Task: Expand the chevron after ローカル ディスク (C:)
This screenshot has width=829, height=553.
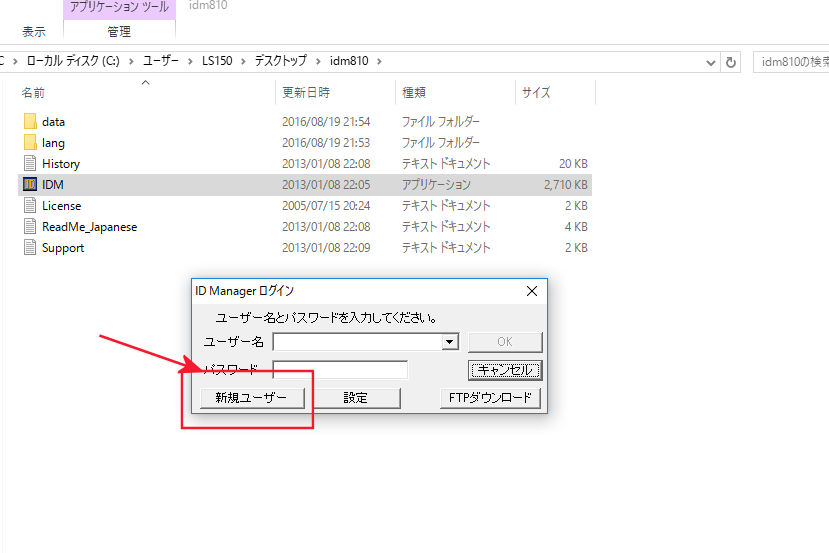Action: (131, 61)
